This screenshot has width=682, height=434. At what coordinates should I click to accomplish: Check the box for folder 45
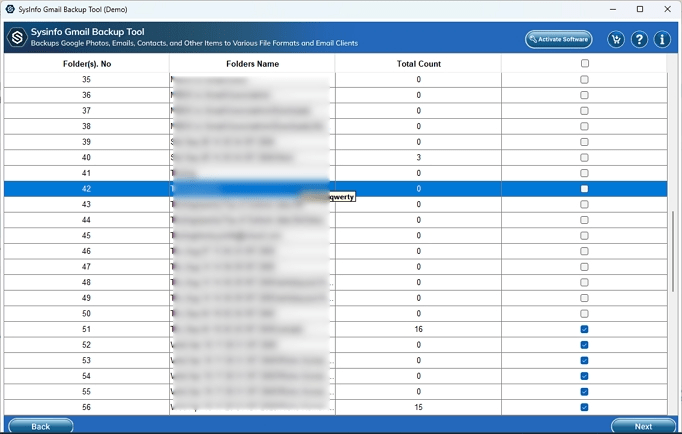(584, 236)
